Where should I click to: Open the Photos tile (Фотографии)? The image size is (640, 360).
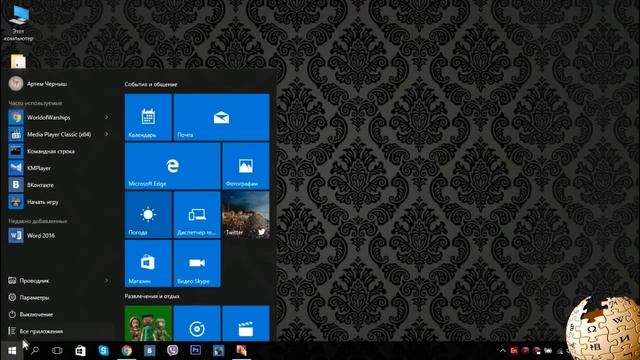pos(246,166)
